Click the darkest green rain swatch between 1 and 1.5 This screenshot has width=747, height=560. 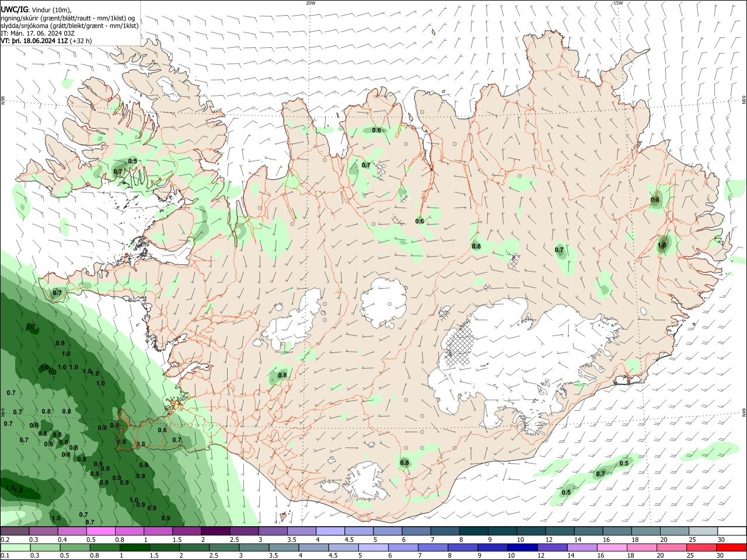click(x=134, y=547)
